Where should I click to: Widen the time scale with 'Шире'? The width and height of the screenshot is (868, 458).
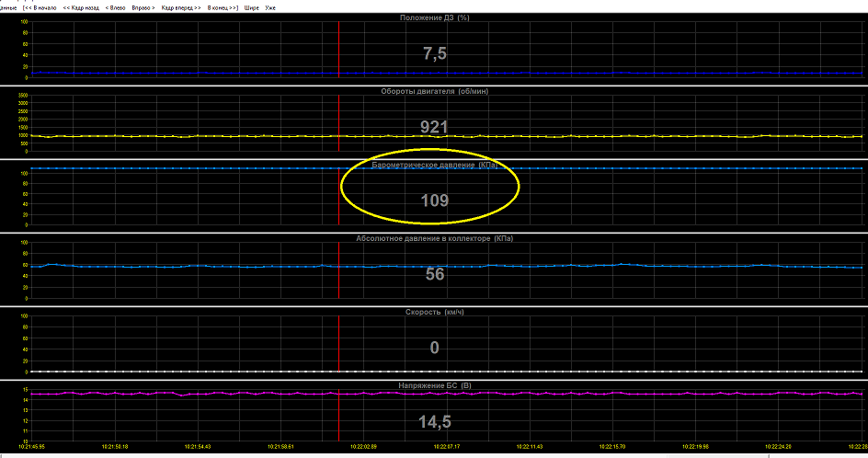click(x=251, y=7)
